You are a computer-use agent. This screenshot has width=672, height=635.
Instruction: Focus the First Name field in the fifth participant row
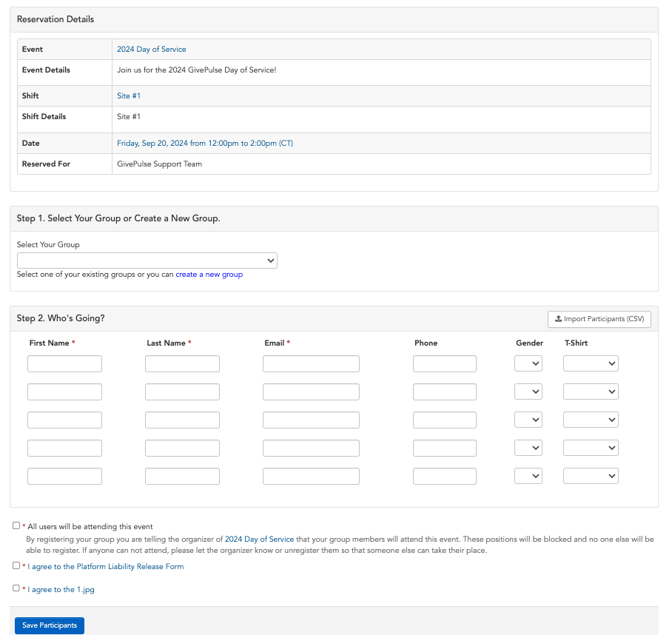tap(64, 477)
